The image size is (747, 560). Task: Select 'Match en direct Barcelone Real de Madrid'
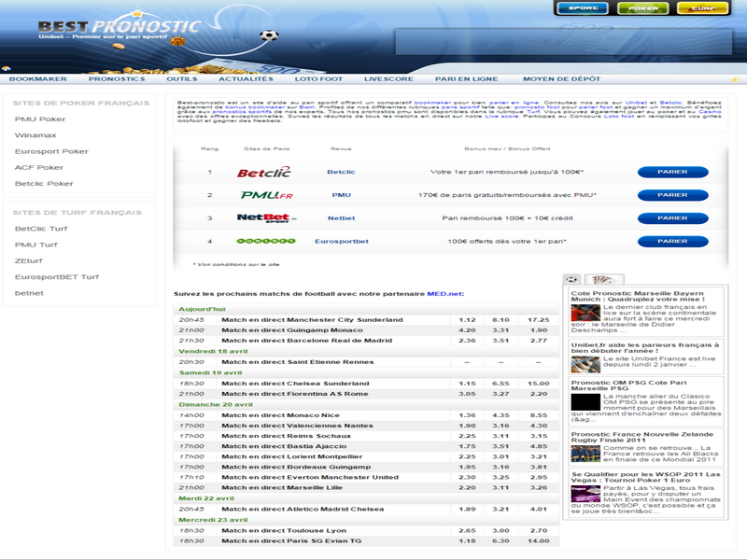(x=307, y=341)
